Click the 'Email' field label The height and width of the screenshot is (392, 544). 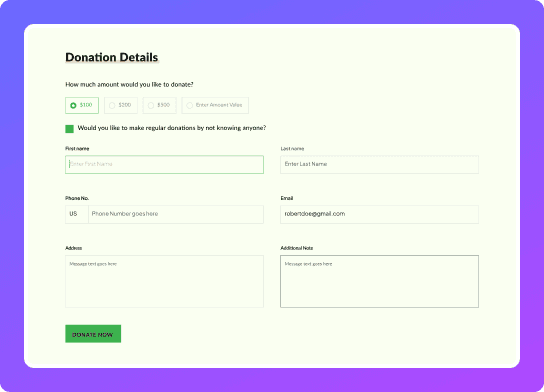[x=287, y=198]
